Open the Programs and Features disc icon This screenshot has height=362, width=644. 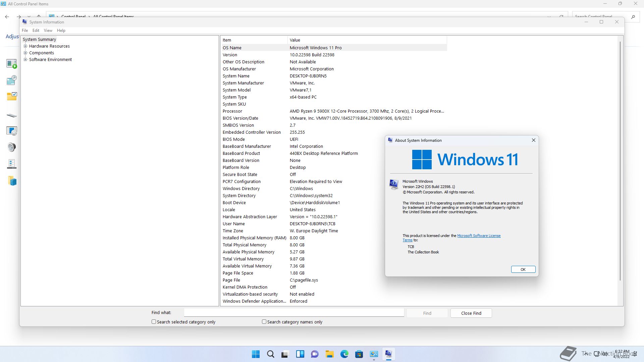12,131
